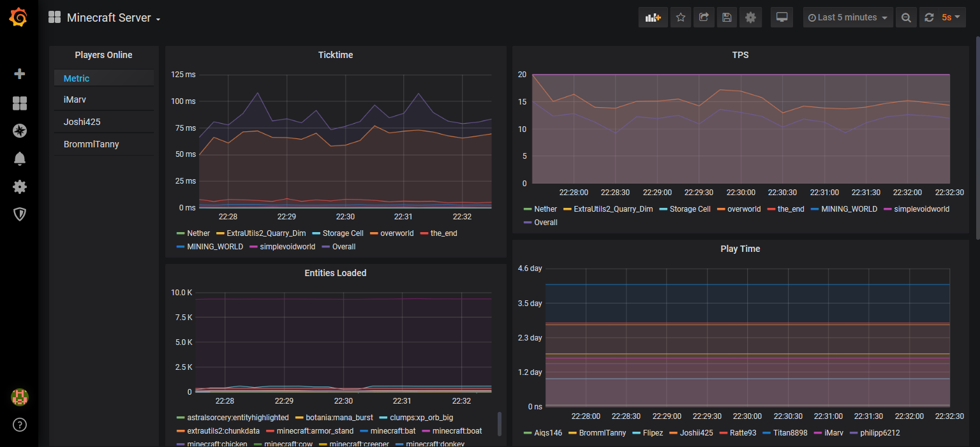Select BrommlTanny row in Players Online
The width and height of the screenshot is (980, 447).
104,144
